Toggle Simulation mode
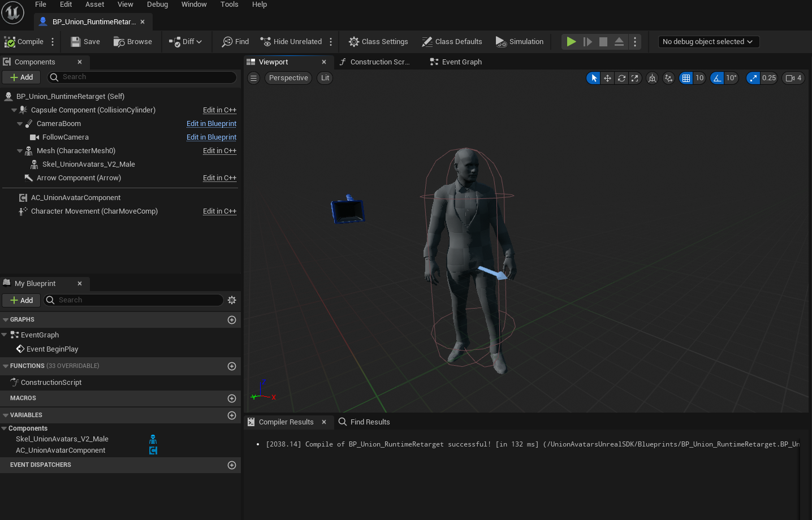The width and height of the screenshot is (812, 520). [520, 42]
